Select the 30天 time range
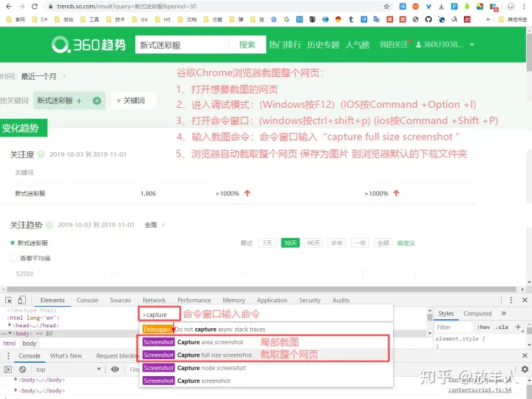 click(x=290, y=243)
